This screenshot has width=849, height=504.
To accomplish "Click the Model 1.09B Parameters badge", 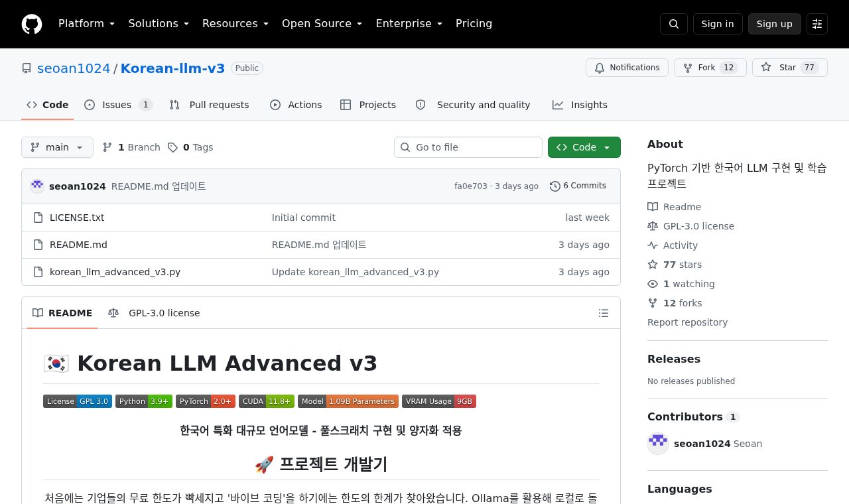I will point(348,401).
